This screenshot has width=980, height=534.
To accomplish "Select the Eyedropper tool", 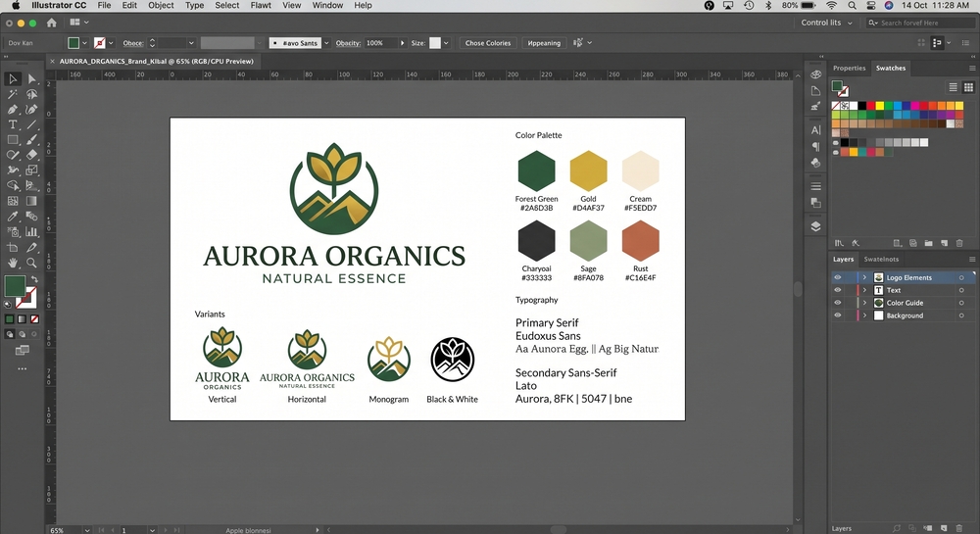I will click(13, 217).
